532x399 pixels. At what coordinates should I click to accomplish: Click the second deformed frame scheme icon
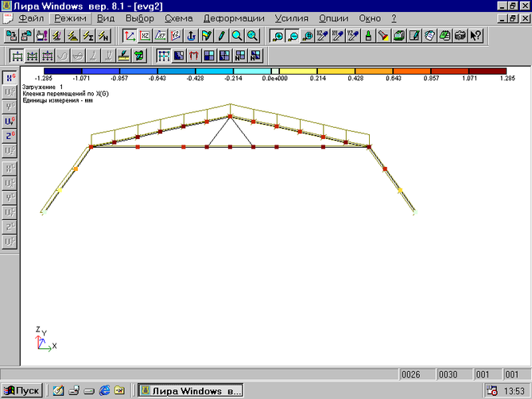[32, 56]
